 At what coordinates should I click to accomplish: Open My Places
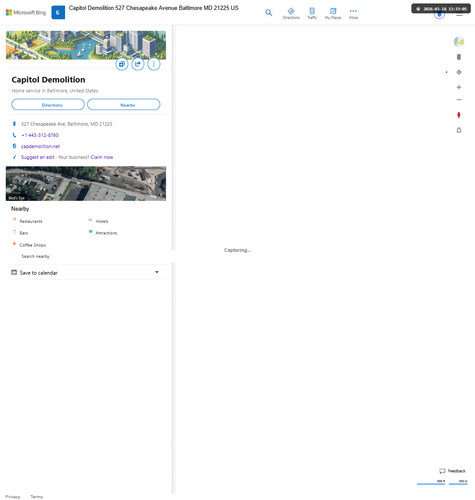(x=333, y=14)
